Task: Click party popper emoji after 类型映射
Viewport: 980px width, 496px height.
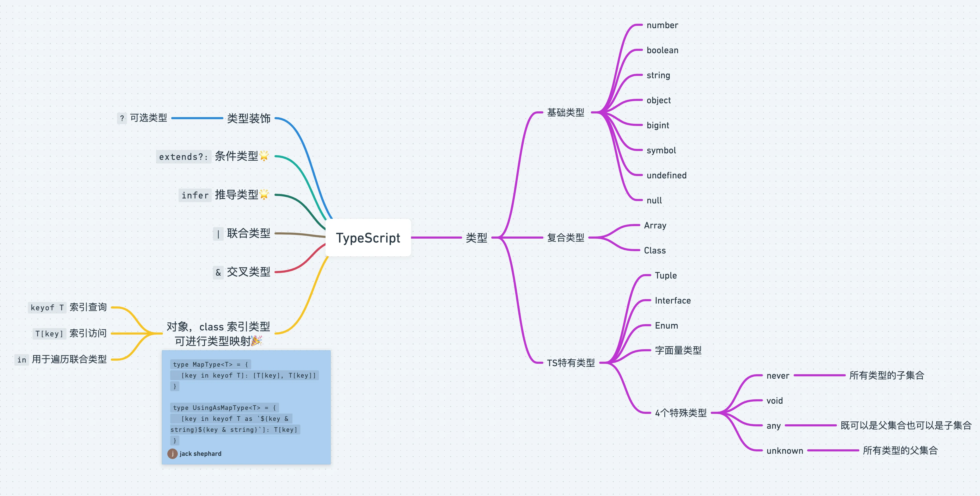Action: pyautogui.click(x=256, y=341)
